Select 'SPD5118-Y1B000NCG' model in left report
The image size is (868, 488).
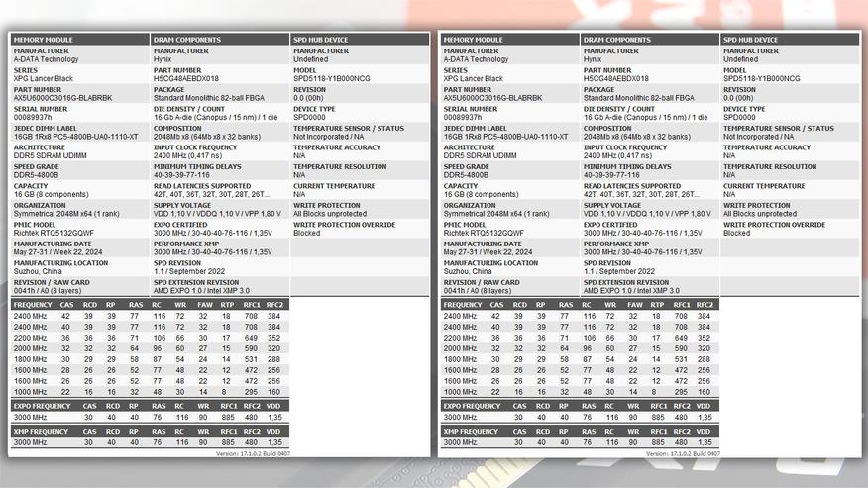pyautogui.click(x=332, y=78)
